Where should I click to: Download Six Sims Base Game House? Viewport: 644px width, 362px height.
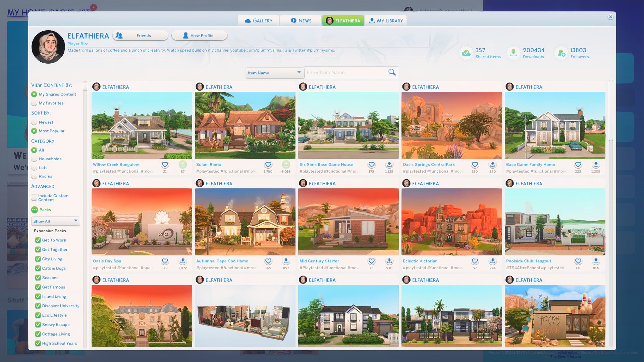click(x=389, y=165)
